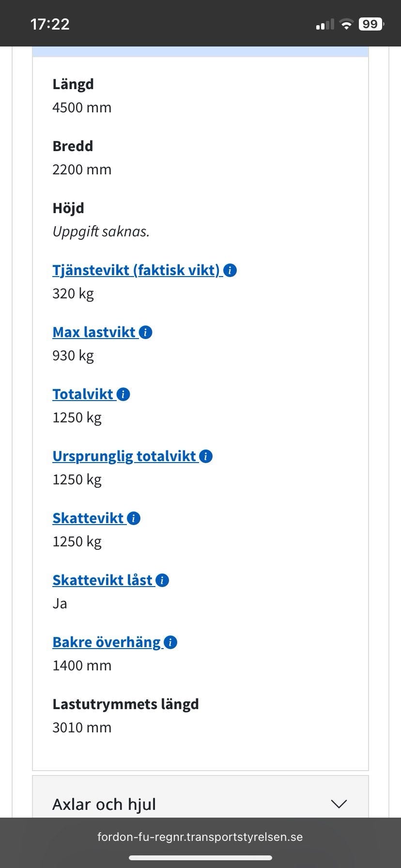Tap info icon next to Skattevikt låst
This screenshot has height=868, width=401.
point(162,580)
